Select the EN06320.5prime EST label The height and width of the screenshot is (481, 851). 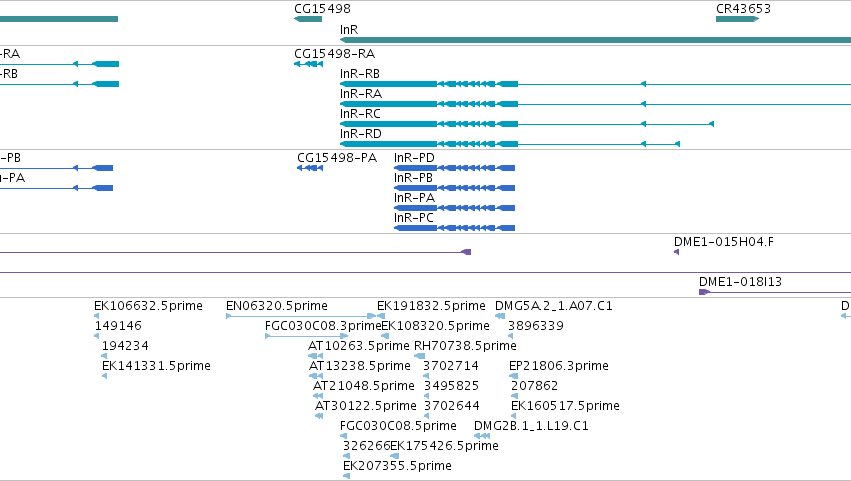(x=277, y=306)
